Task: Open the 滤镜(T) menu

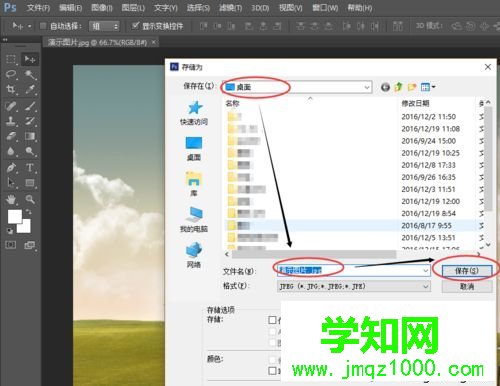Action: tap(230, 8)
